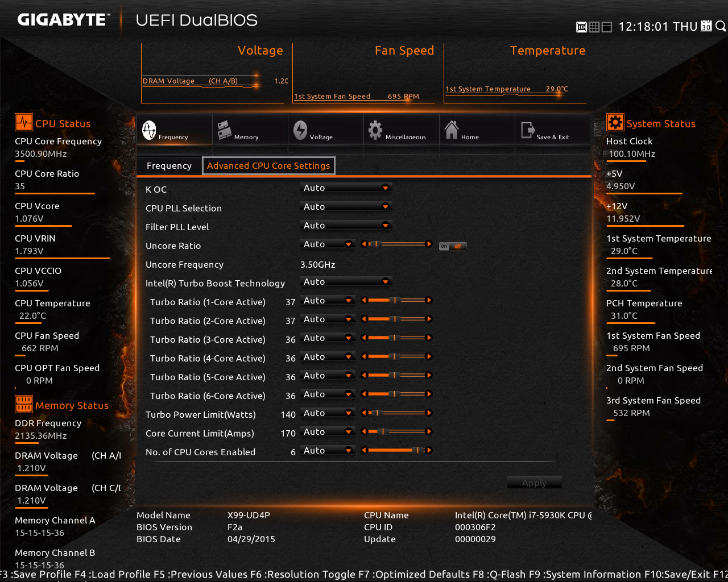
Task: Toggle the Uncore Ratio on/off switch
Action: click(x=453, y=246)
